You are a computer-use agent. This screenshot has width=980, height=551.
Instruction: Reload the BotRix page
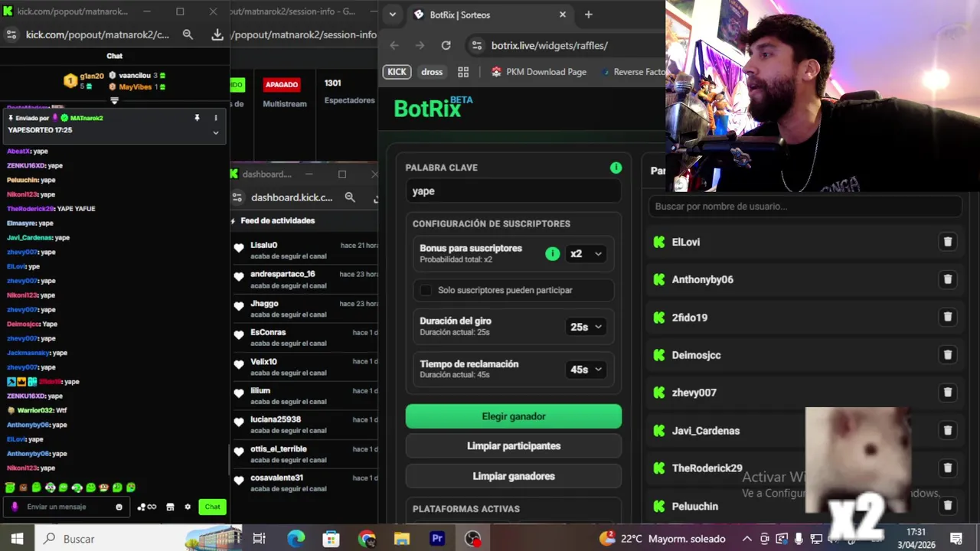[x=446, y=45]
